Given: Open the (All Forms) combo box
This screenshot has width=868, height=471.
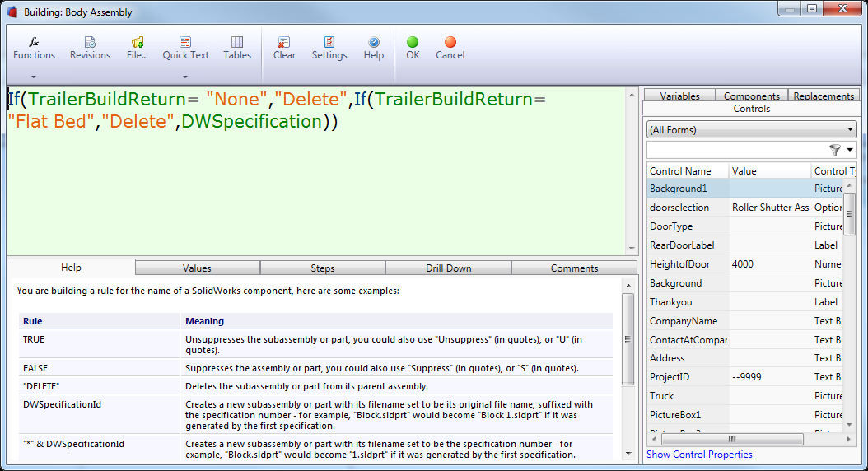Looking at the screenshot, I should [752, 129].
